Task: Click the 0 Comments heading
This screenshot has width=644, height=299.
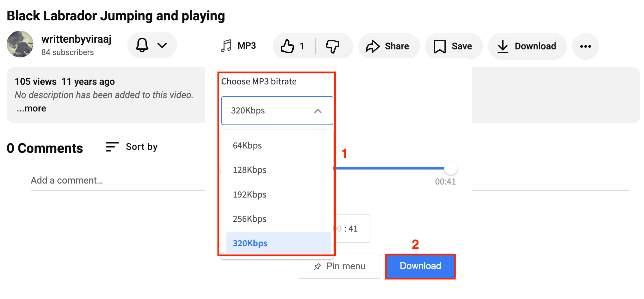Action: (x=45, y=148)
